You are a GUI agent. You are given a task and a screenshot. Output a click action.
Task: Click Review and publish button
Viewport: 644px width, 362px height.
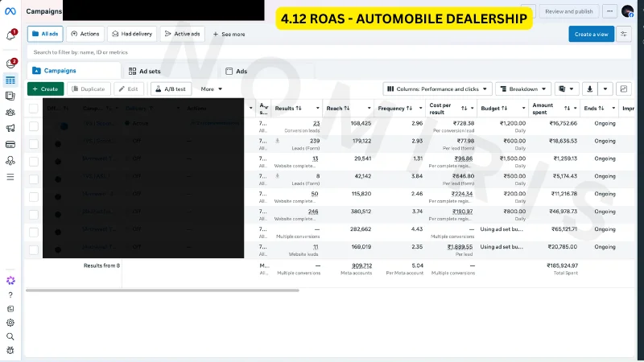tap(569, 11)
